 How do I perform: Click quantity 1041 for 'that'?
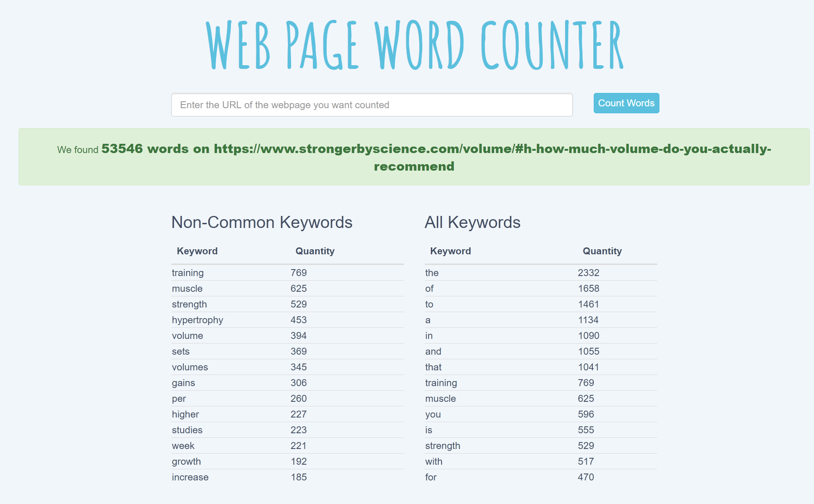pos(588,367)
